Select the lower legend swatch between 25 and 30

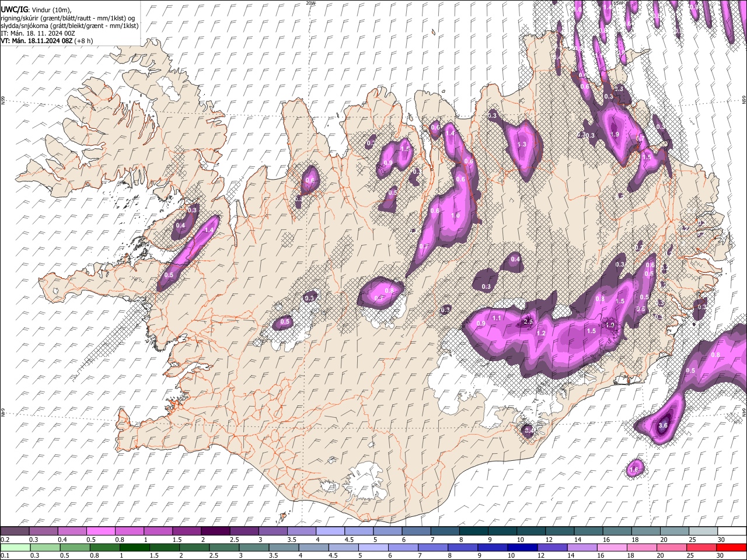pyautogui.click(x=701, y=547)
